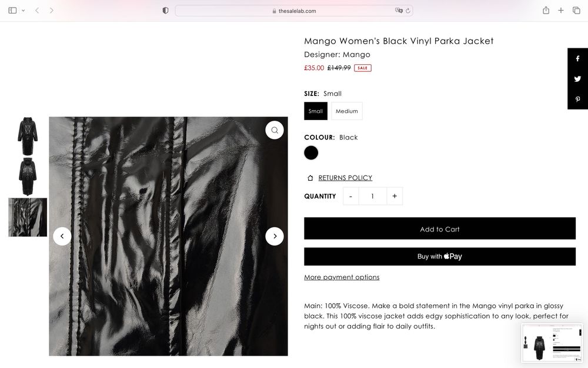Share product on Facebook

coord(577,59)
